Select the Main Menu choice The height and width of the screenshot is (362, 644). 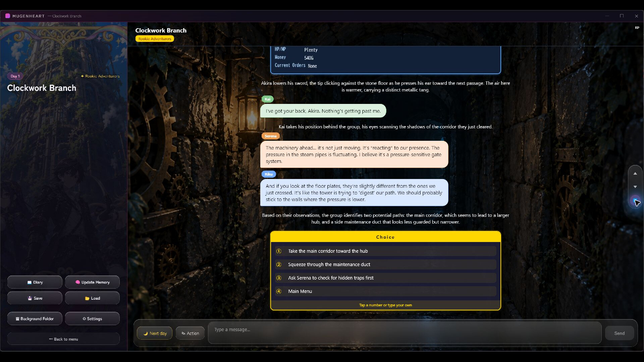click(x=385, y=291)
